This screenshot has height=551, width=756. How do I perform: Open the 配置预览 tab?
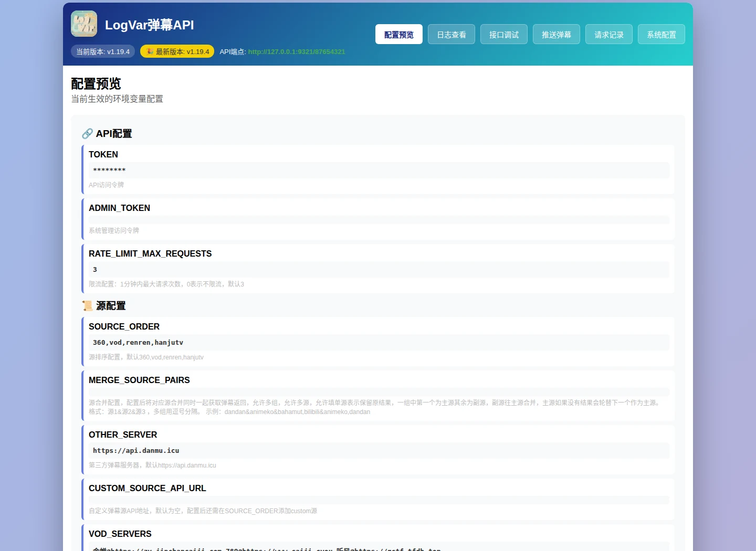point(399,34)
